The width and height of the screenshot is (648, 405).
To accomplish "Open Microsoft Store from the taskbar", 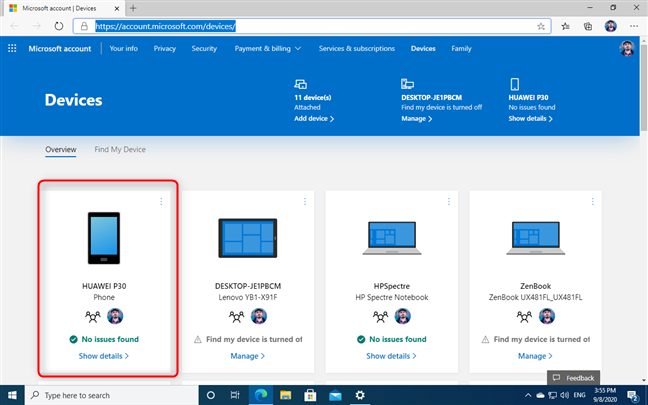I will click(310, 395).
